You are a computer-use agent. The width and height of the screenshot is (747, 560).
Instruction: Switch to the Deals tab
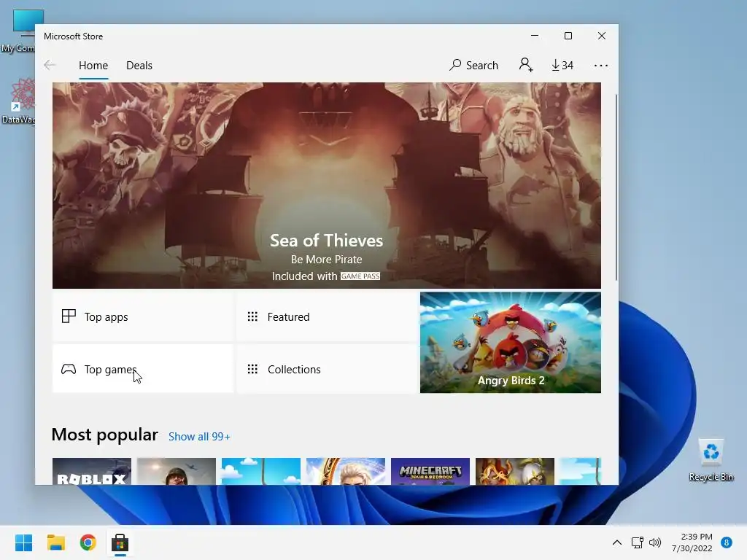coord(139,65)
